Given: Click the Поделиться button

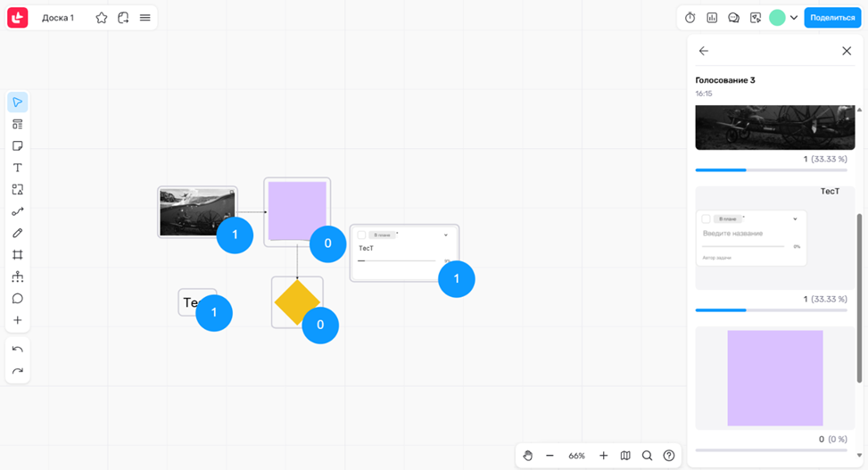Looking at the screenshot, I should [x=831, y=18].
